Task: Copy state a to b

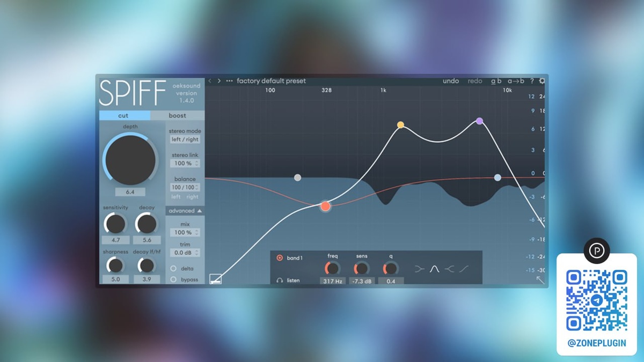Action: (516, 81)
